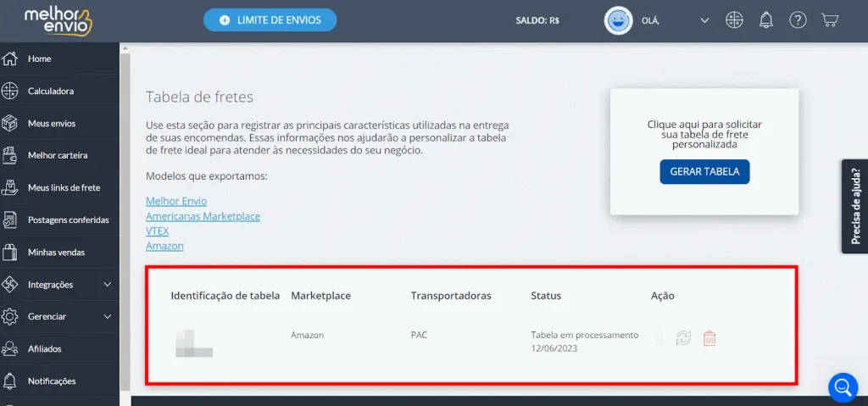Open Calculadora menu item
Screen dimensions: 868x406
tap(51, 91)
